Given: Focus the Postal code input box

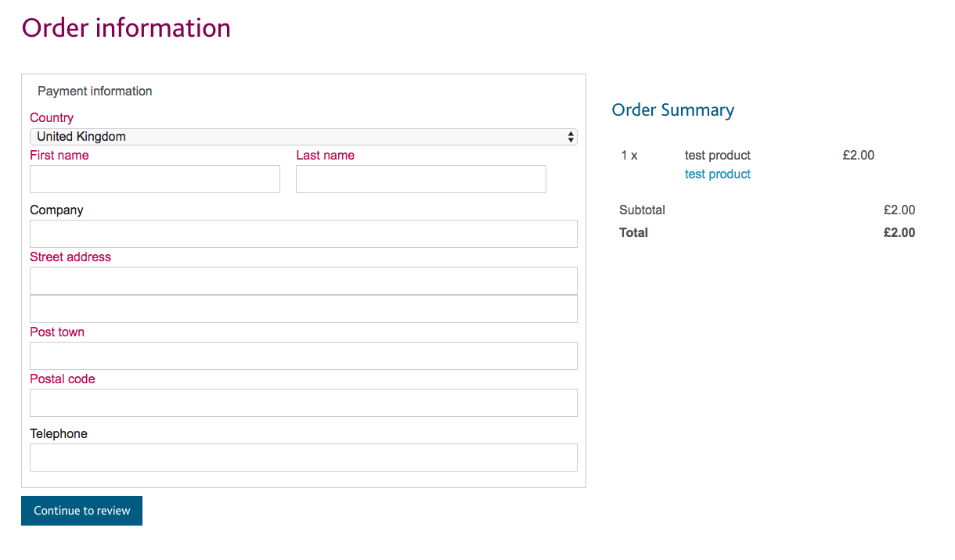Looking at the screenshot, I should 303,403.
